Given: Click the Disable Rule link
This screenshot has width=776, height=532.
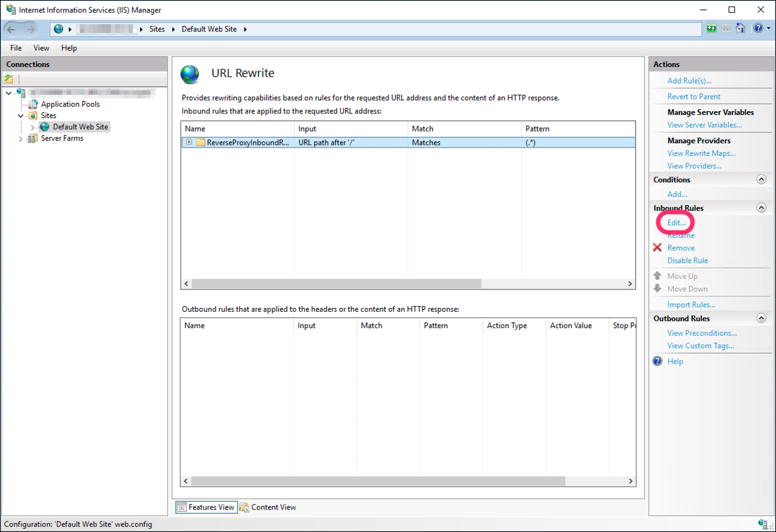Looking at the screenshot, I should pos(687,261).
